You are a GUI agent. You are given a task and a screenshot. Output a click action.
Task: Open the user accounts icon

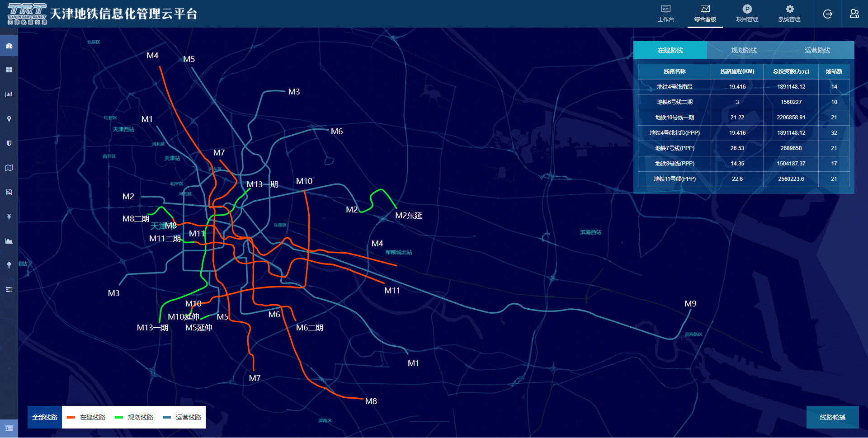point(854,14)
